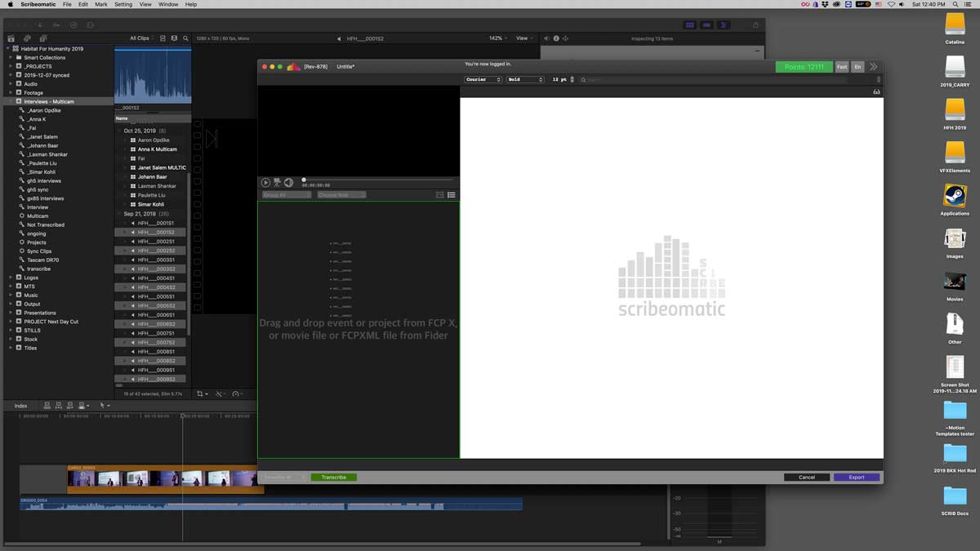Open the All Clips filter dropdown
Viewport: 980px width, 551px height.
pos(140,38)
